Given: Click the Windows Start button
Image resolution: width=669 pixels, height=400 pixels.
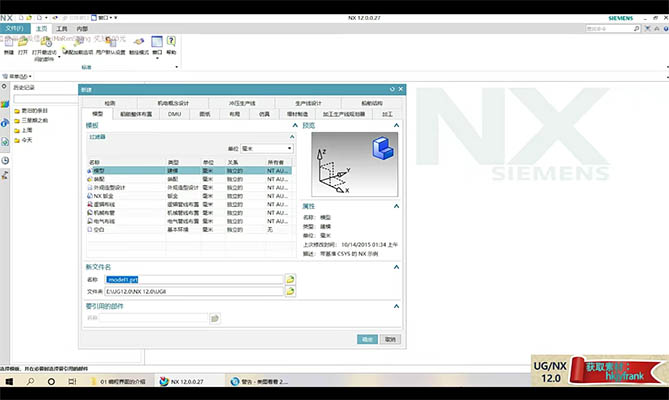Looking at the screenshot, I should click(9, 381).
